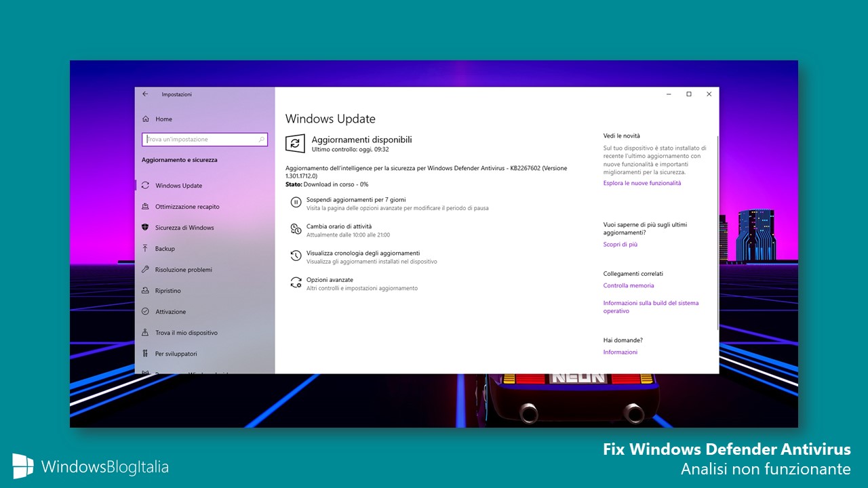Open the Controlla memoria link
Screen dimensions: 868x488
(629, 285)
